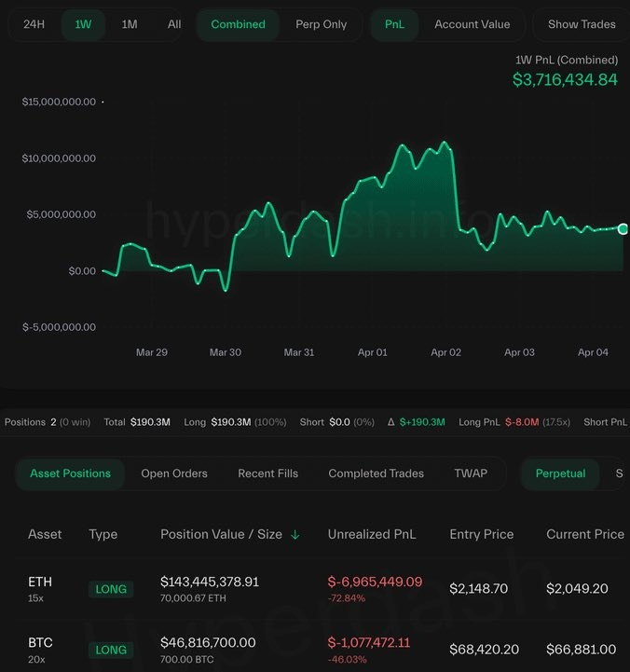This screenshot has height=672, width=630.
Task: Click the $-6,965,449.09 unrealized PnL
Action: pyautogui.click(x=375, y=582)
